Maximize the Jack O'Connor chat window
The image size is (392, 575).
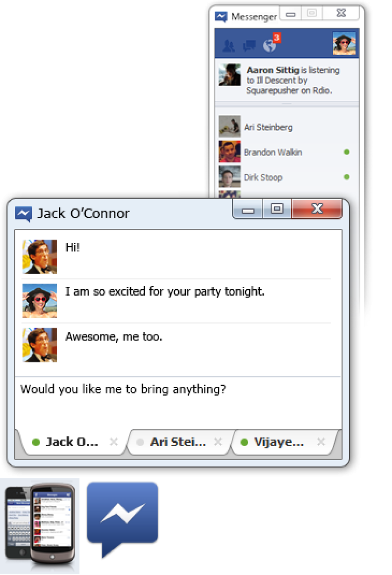[277, 209]
